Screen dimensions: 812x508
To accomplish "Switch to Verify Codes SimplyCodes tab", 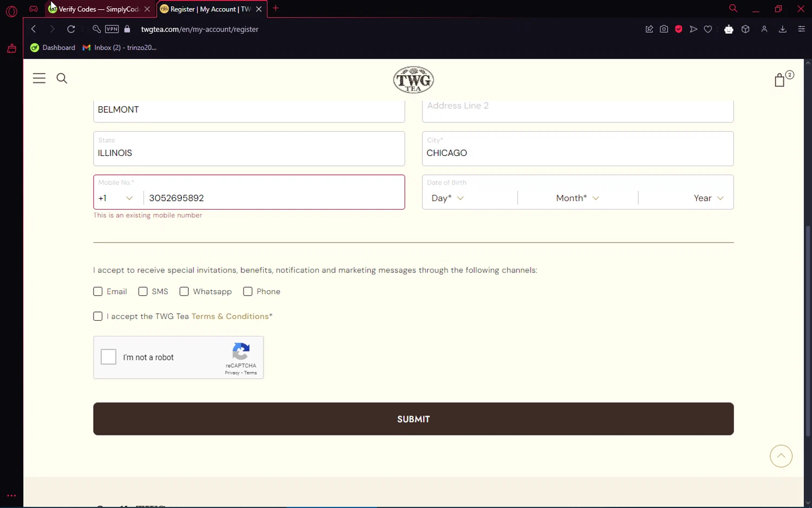I will click(x=99, y=9).
